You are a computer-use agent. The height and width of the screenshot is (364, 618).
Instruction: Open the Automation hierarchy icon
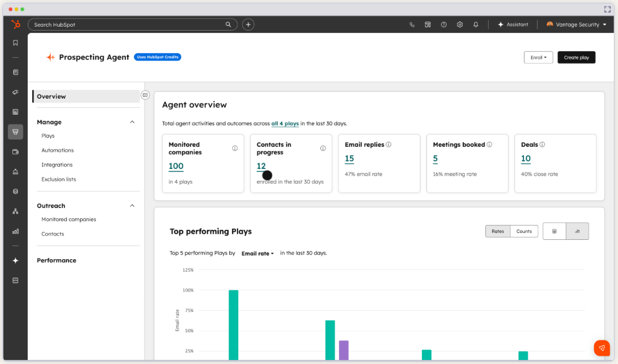tap(15, 211)
